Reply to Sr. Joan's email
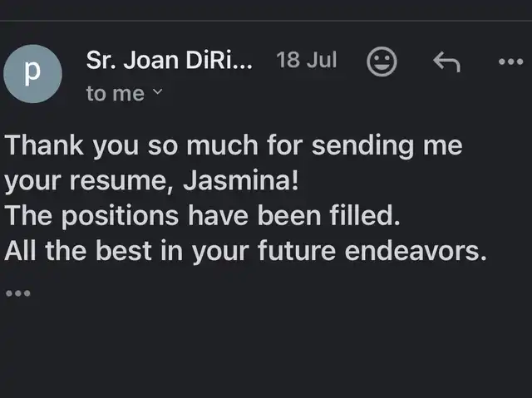 (446, 61)
